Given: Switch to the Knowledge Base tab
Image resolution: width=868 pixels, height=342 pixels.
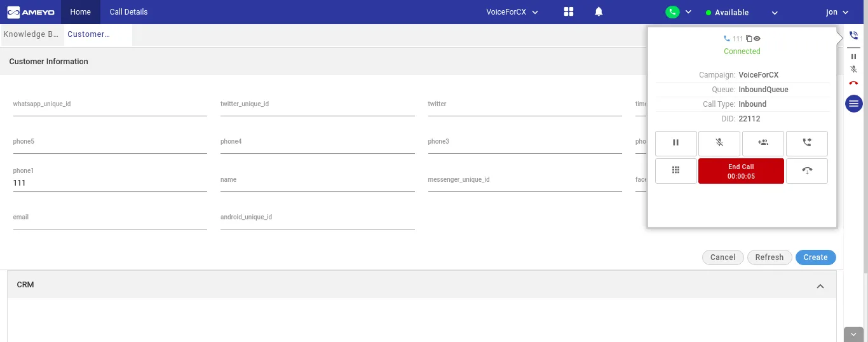Looking at the screenshot, I should (32, 34).
